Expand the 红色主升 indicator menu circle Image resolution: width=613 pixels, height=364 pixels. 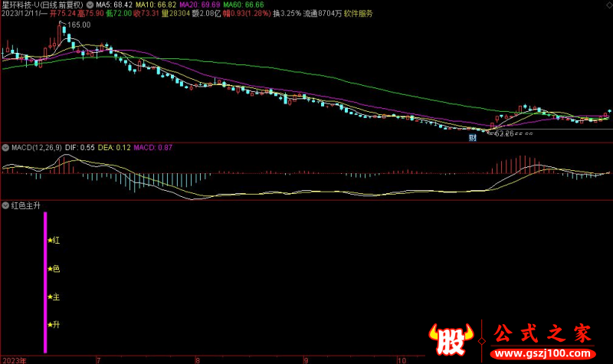5,205
